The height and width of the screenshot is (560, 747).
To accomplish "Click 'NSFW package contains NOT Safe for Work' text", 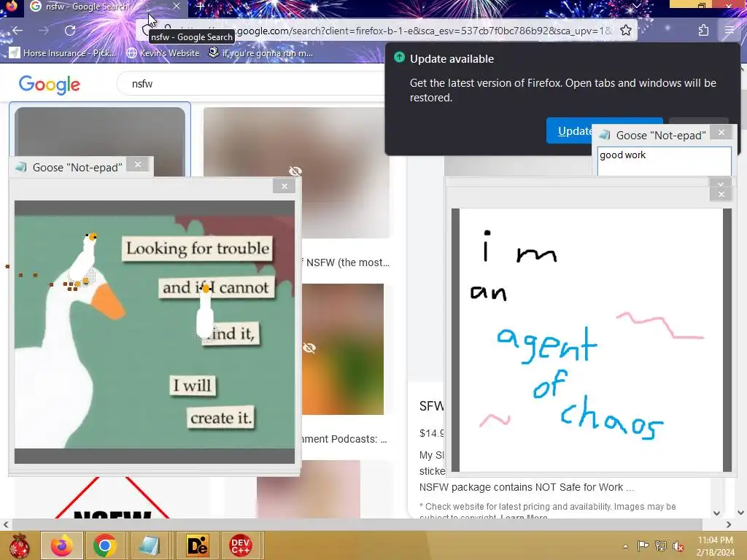I will pos(527,487).
